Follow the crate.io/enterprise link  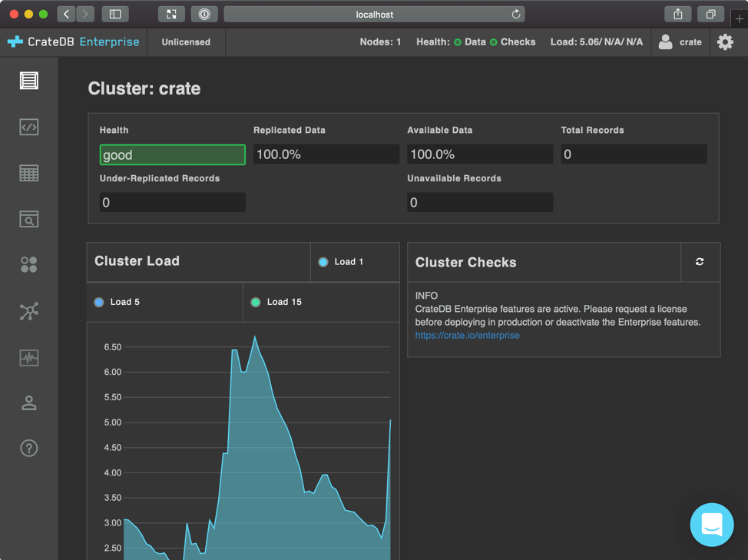pos(467,336)
